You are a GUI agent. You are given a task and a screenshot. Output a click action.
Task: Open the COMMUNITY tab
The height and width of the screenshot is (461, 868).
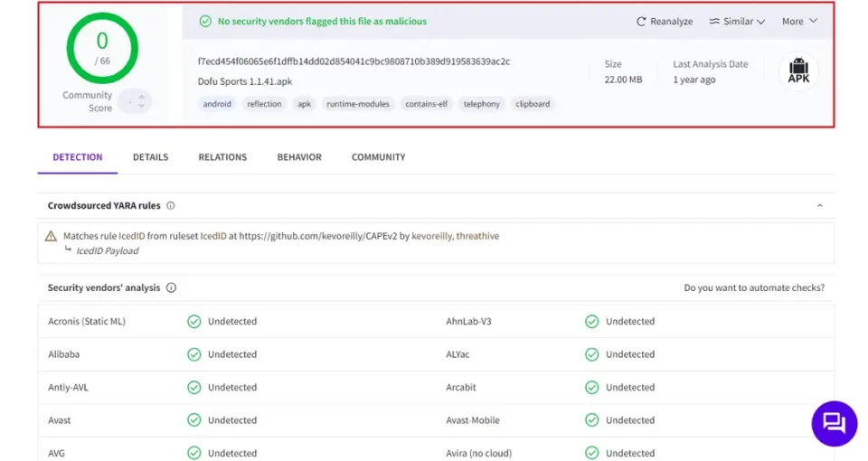point(379,157)
